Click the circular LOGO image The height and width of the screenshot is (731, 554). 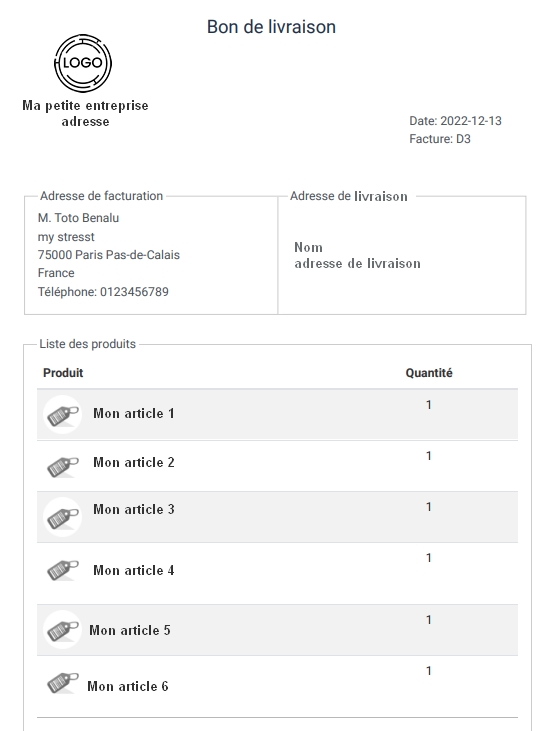pos(83,63)
